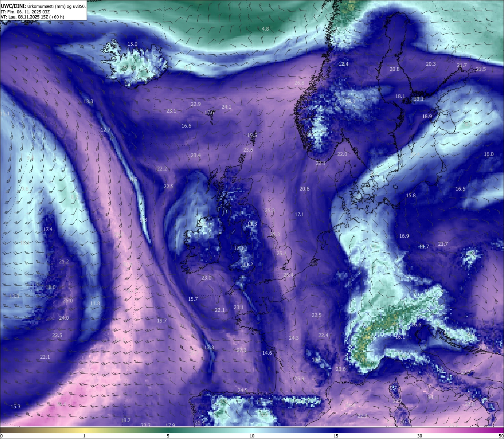
Task: Click the 16.0 value label
Action: coord(489,154)
